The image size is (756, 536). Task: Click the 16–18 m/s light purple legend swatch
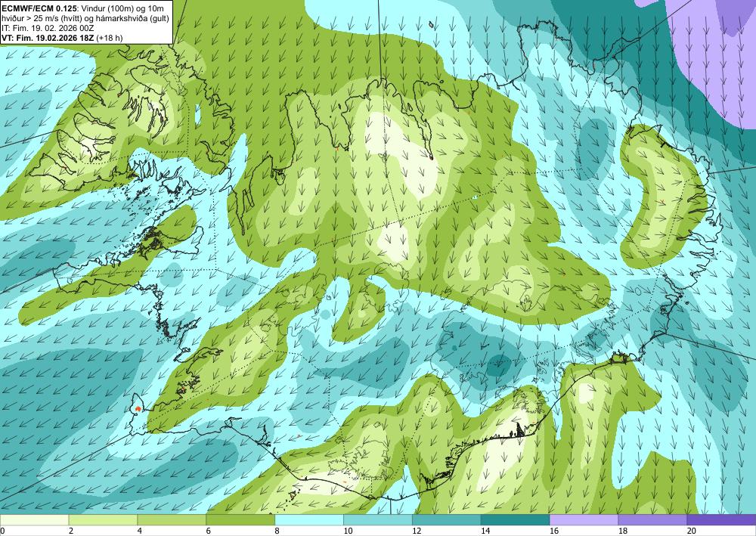(x=584, y=520)
